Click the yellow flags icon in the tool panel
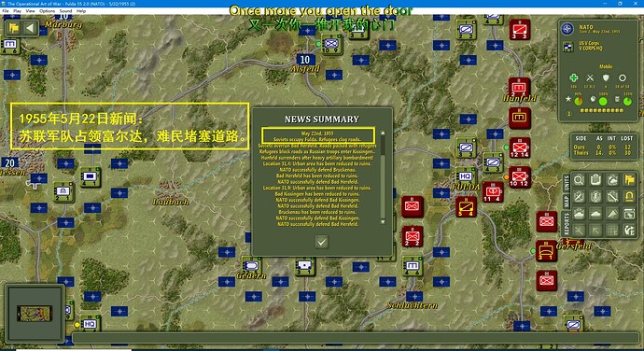644x351 pixels. [629, 179]
